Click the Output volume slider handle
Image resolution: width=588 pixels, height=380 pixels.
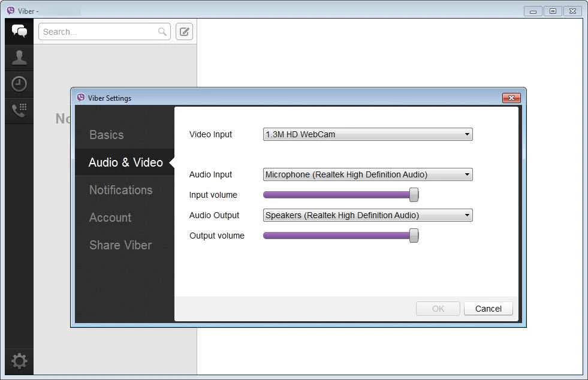414,236
